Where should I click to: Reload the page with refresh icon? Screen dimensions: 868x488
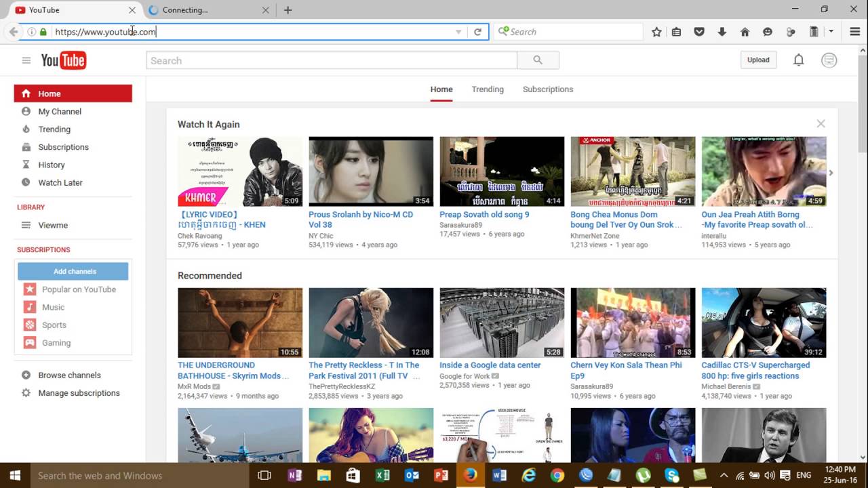point(477,32)
